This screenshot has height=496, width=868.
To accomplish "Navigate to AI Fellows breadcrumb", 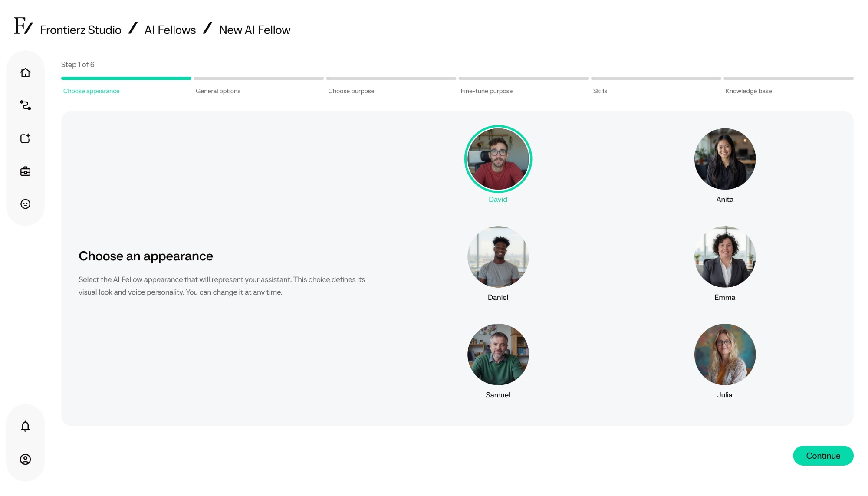I will point(170,30).
